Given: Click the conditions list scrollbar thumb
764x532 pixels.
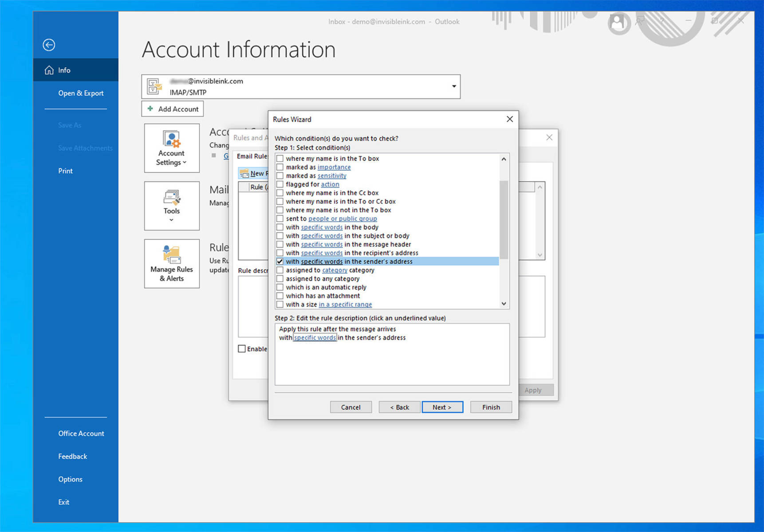Looking at the screenshot, I should click(x=504, y=219).
